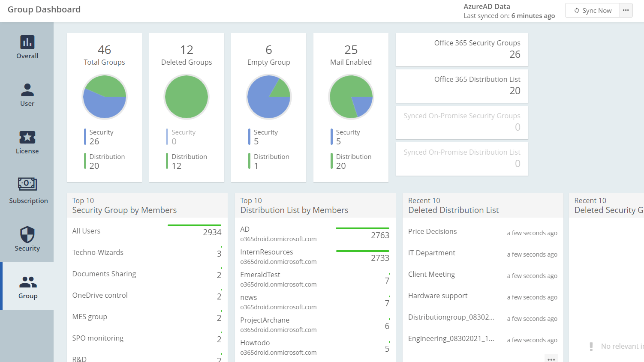Select Price Decisions deleted distribution list
The width and height of the screenshot is (644, 362).
click(432, 232)
